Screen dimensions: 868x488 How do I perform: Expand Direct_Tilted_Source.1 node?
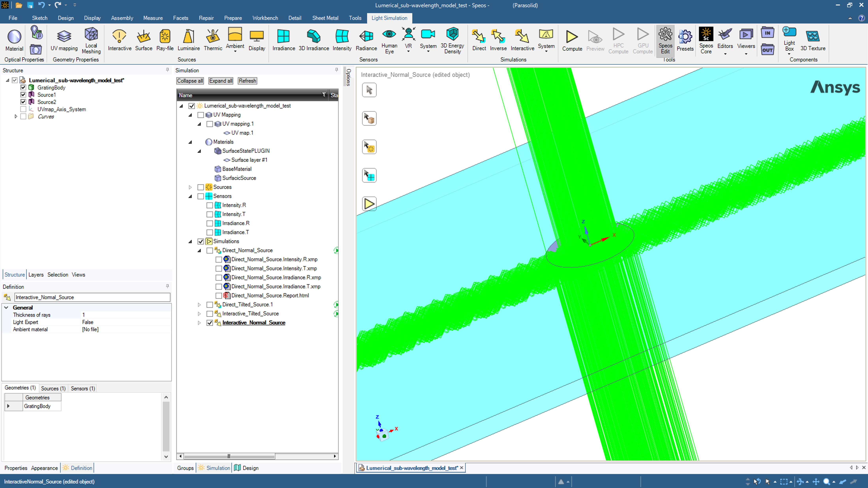[199, 305]
